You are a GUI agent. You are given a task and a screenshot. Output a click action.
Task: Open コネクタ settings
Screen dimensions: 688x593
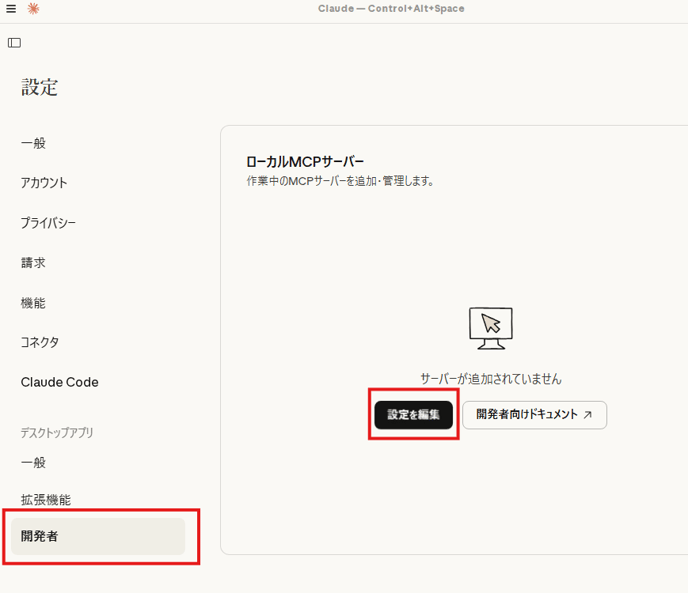click(40, 342)
